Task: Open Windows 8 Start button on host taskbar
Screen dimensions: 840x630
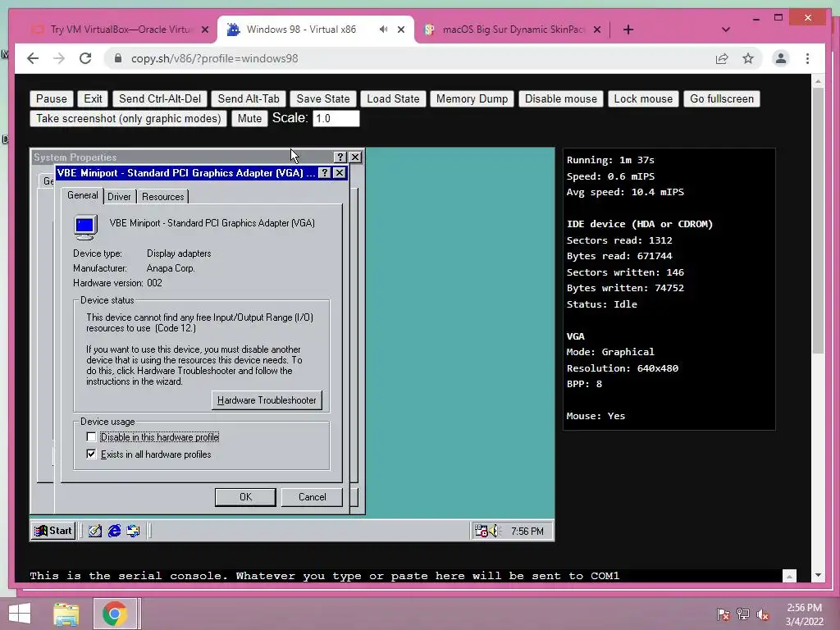Action: [x=20, y=614]
